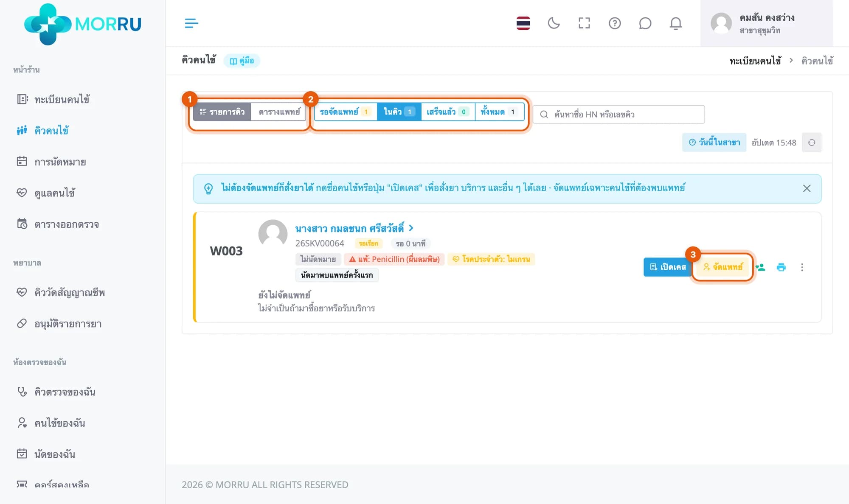Image resolution: width=849 pixels, height=504 pixels.
Task: Print queue slip for W003
Action: [x=781, y=267]
